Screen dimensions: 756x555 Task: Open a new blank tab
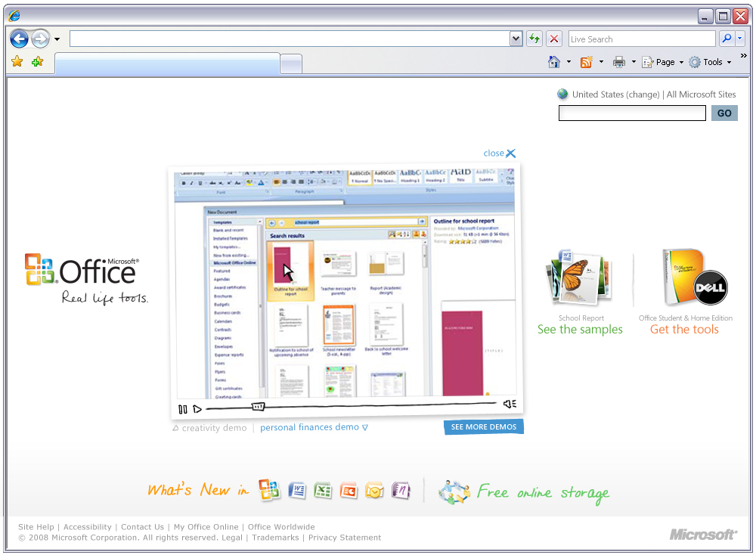click(291, 64)
